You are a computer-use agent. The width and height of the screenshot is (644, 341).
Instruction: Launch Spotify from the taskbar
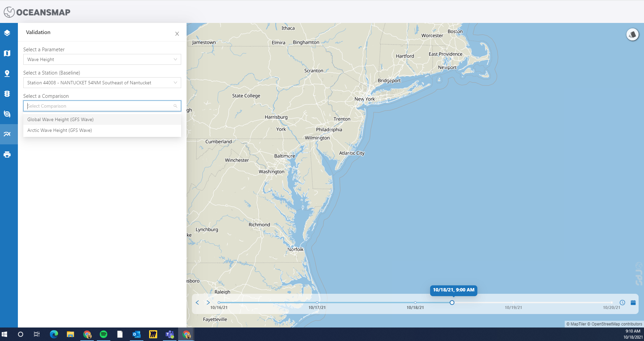[104, 334]
